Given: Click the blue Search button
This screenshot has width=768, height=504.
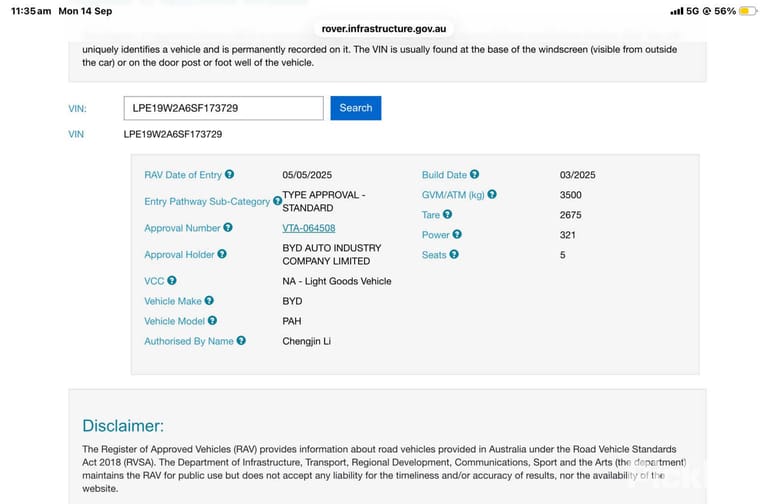Looking at the screenshot, I should point(356,108).
